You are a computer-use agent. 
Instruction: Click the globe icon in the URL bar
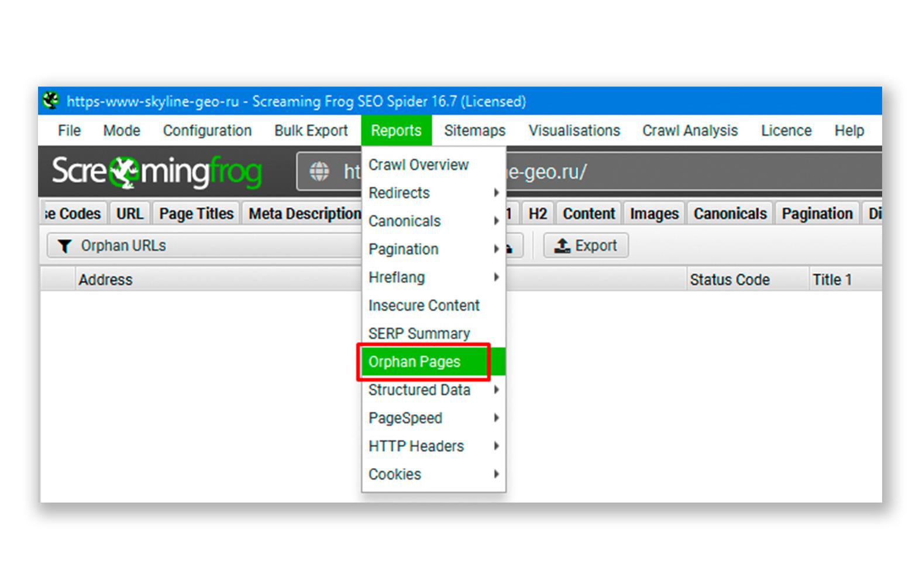click(319, 171)
